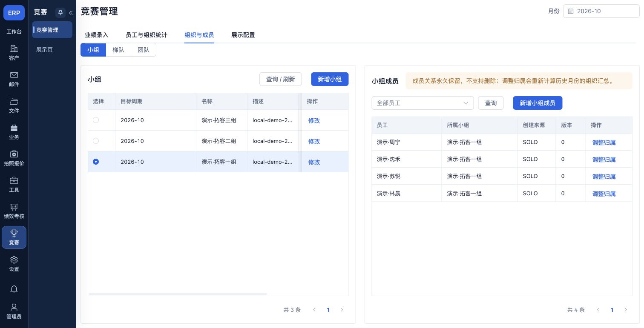The width and height of the screenshot is (644, 328).
Task: Switch to the 展示配置 tab
Action: [243, 35]
